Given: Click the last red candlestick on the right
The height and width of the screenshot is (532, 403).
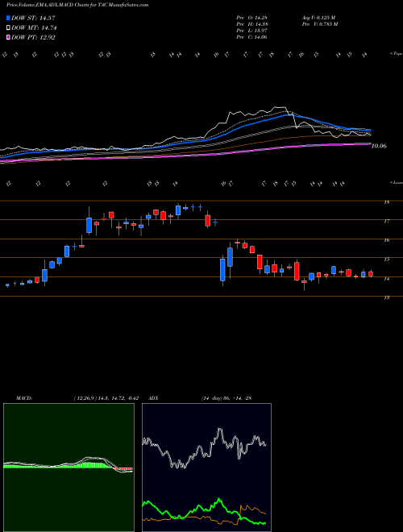Looking at the screenshot, I should (371, 274).
